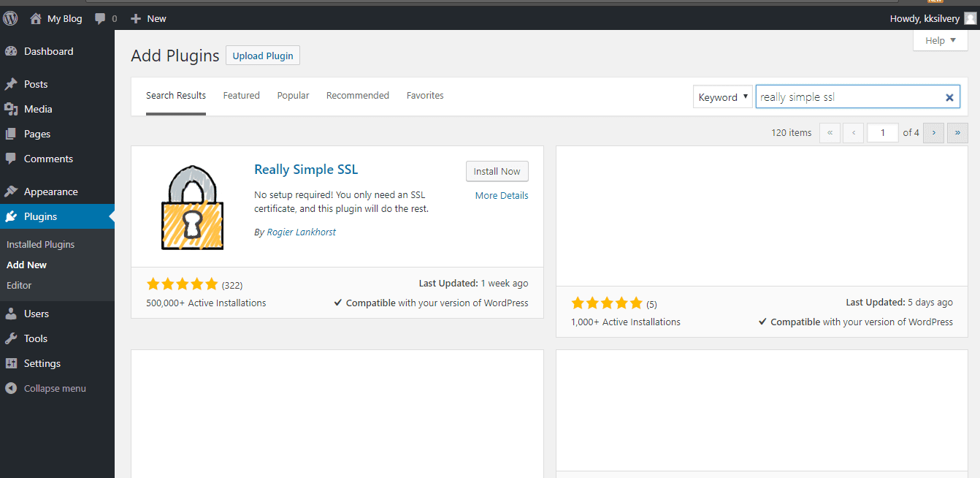Open the comments bubble in the top bar
980x478 pixels.
coord(101,18)
